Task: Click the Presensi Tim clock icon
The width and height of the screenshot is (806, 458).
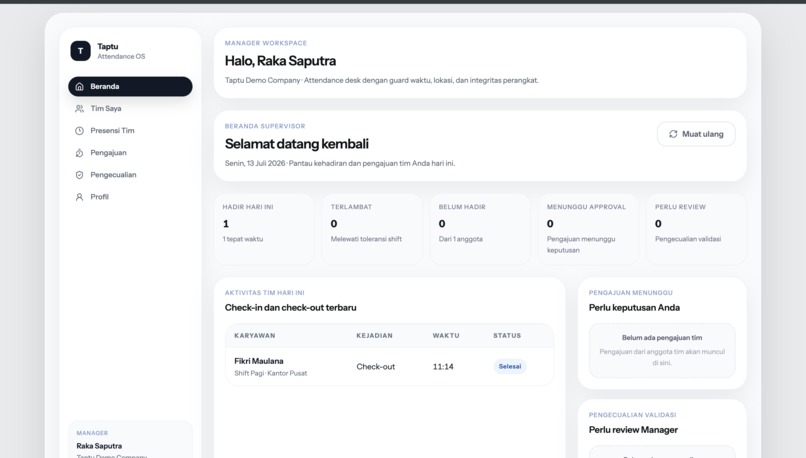Action: pos(79,131)
